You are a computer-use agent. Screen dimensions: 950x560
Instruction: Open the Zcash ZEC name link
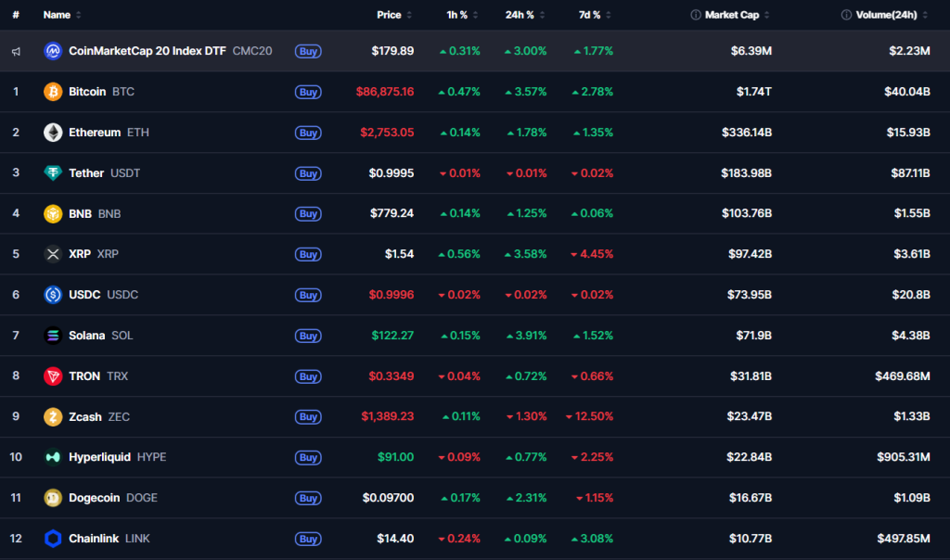[98, 416]
